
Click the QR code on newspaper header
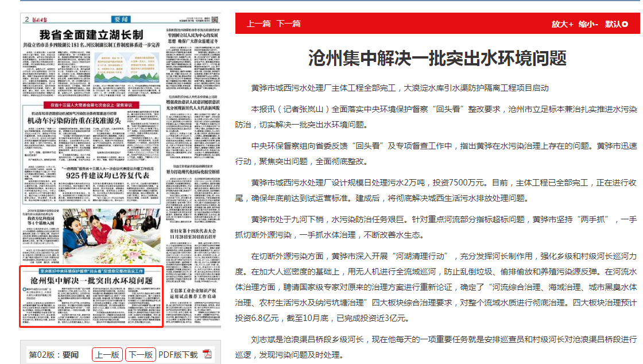click(214, 19)
